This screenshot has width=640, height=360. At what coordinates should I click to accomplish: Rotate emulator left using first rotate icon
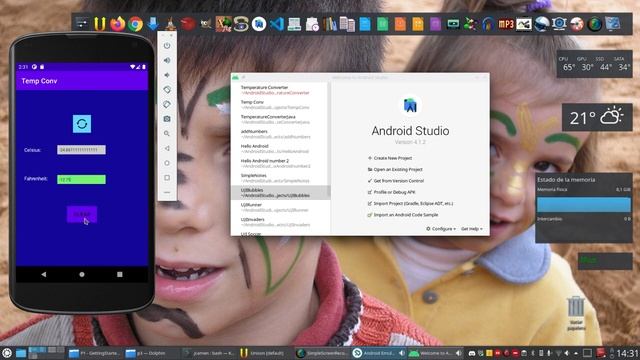tap(167, 89)
